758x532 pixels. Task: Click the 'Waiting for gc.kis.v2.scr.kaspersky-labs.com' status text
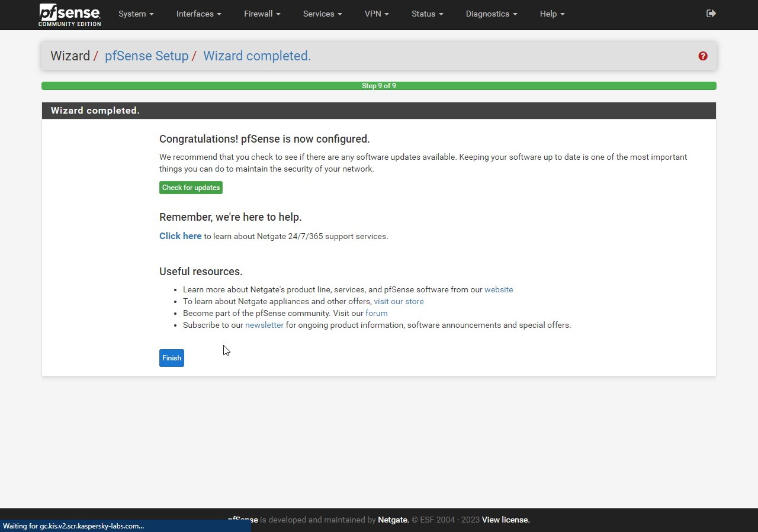73,526
